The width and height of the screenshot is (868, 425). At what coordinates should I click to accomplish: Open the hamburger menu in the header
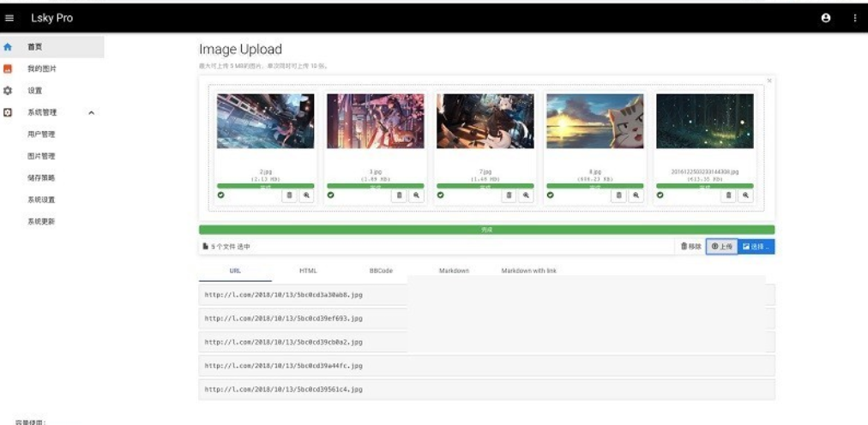click(x=9, y=18)
